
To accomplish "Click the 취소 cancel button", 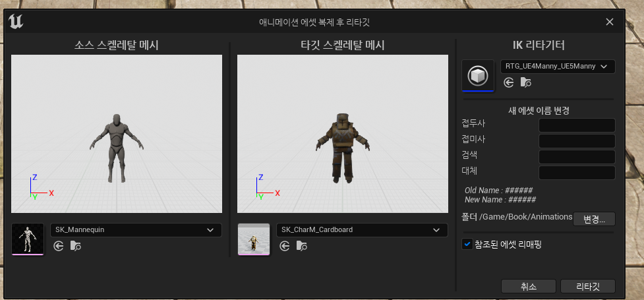I will point(529,286).
